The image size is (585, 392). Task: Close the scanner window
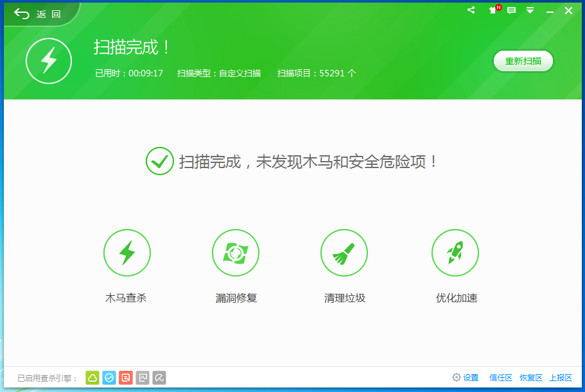568,10
